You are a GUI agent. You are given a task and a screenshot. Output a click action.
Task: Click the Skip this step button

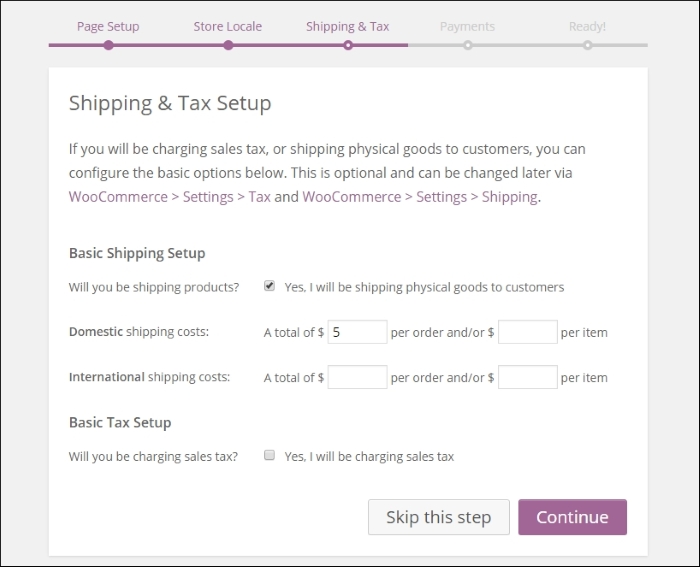439,517
